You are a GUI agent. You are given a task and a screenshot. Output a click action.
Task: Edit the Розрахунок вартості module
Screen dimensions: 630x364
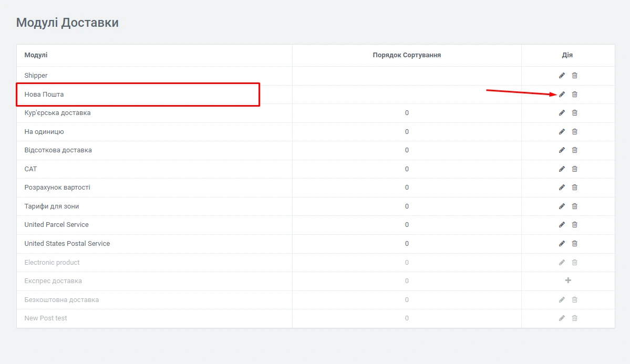(x=562, y=188)
